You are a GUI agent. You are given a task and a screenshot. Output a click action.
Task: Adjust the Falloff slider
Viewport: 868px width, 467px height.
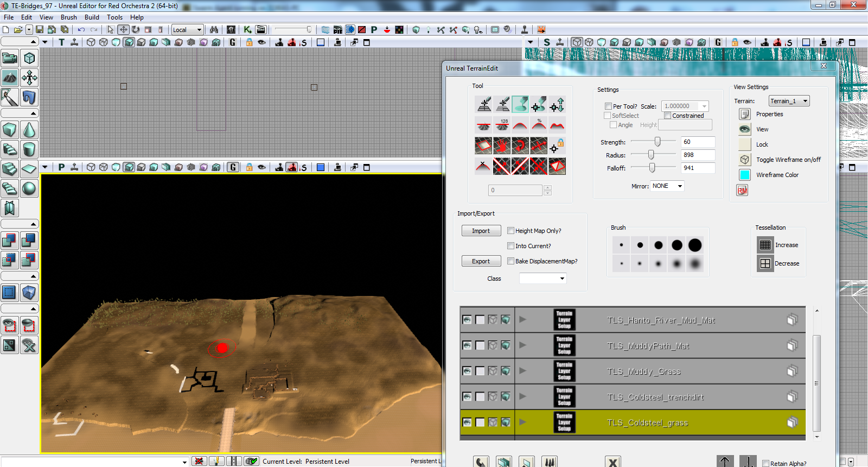click(652, 168)
